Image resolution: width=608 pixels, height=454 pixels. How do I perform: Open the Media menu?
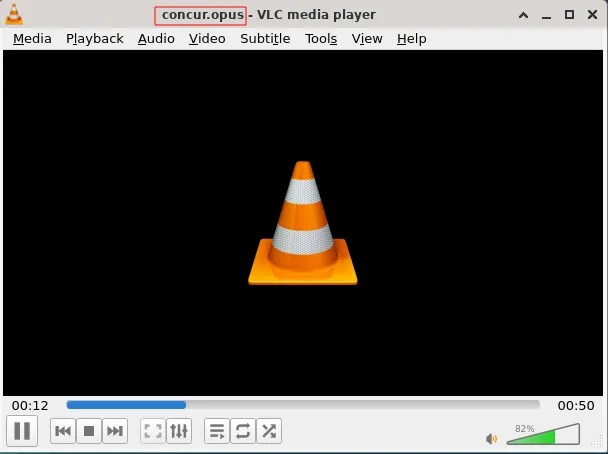point(32,39)
